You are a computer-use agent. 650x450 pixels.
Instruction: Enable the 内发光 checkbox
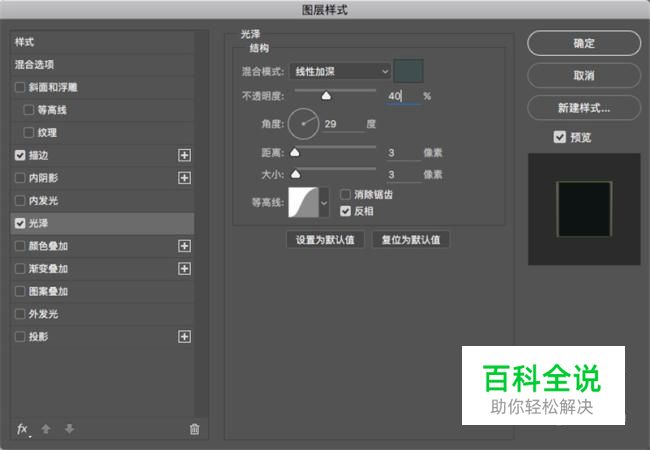click(20, 201)
